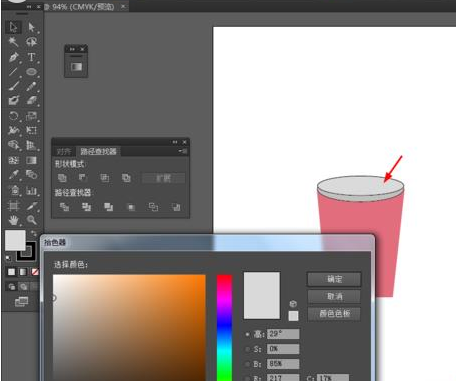Select the Zoom tool

pyautogui.click(x=31, y=220)
